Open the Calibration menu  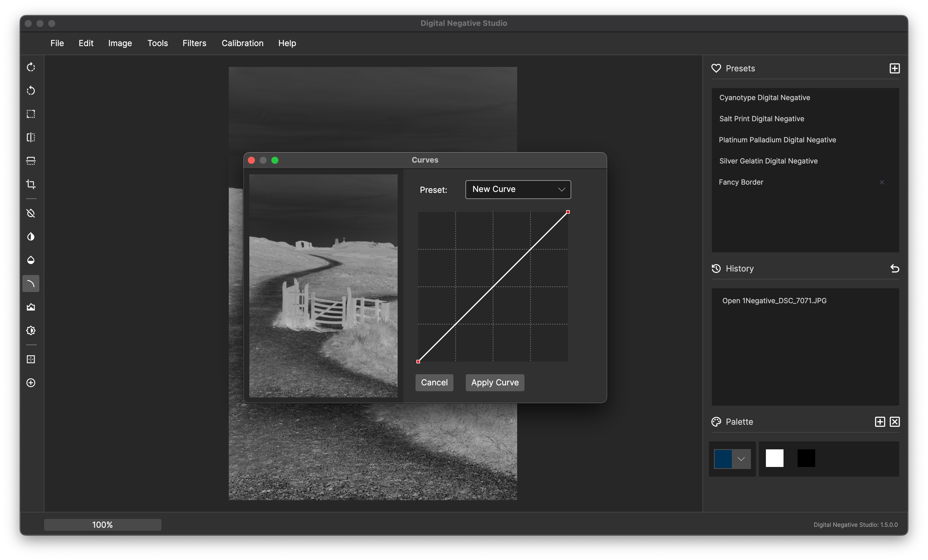242,43
